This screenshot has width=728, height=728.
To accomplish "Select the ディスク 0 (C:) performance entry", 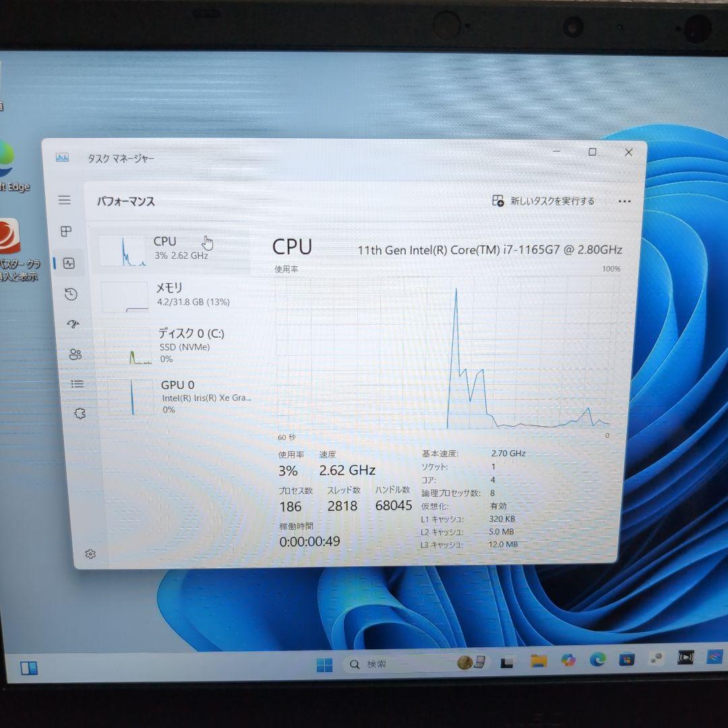I will (177, 346).
